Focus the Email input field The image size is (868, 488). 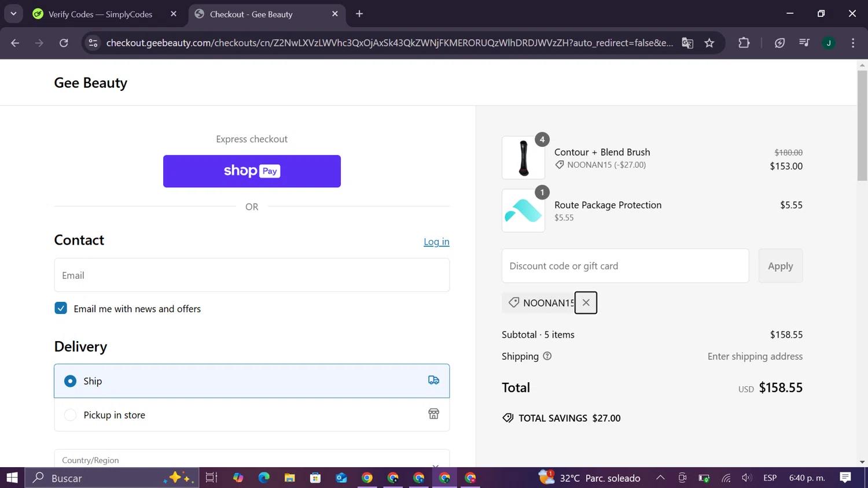pos(252,275)
